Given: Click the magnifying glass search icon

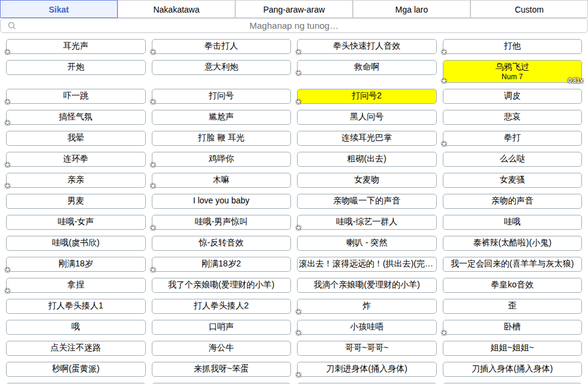Looking at the screenshot, I should (x=12, y=26).
